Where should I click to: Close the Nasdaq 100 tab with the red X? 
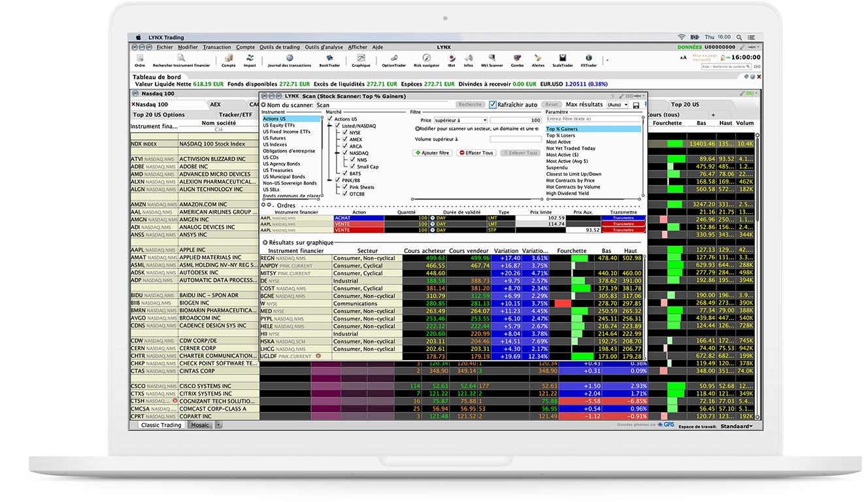click(x=133, y=105)
